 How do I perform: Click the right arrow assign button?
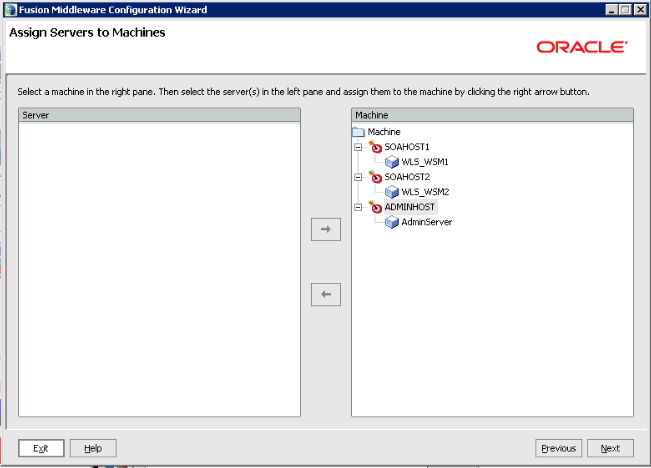pyautogui.click(x=326, y=229)
